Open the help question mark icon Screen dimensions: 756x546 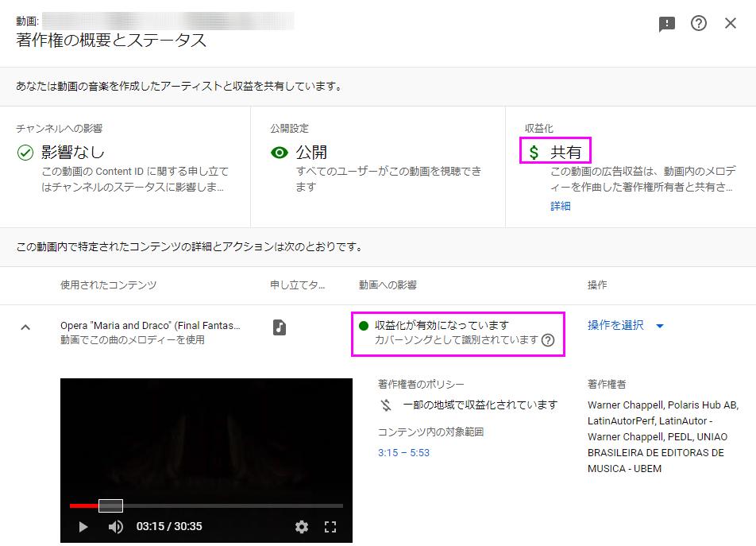pyautogui.click(x=699, y=24)
